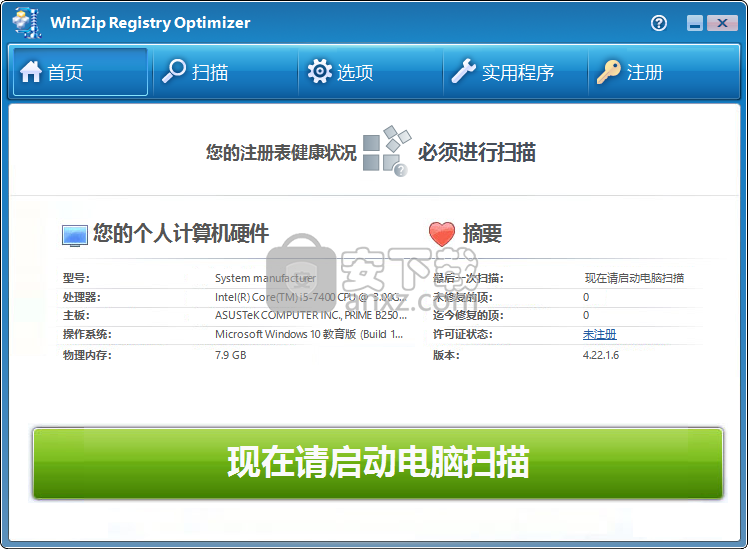Click the 物理内存 label

pyautogui.click(x=87, y=355)
